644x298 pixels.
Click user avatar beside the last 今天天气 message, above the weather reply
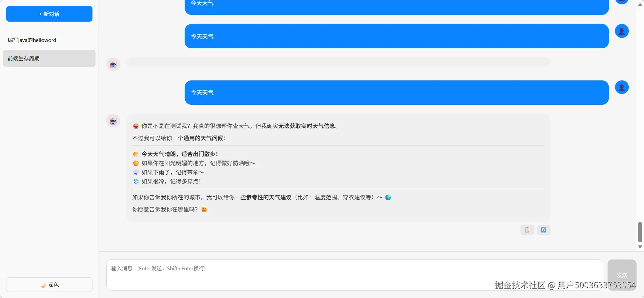tap(622, 87)
